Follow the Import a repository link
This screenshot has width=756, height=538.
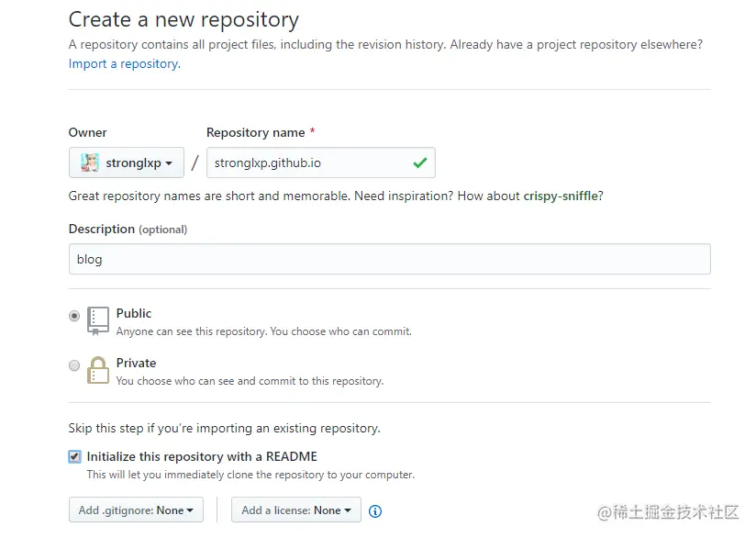coord(125,63)
